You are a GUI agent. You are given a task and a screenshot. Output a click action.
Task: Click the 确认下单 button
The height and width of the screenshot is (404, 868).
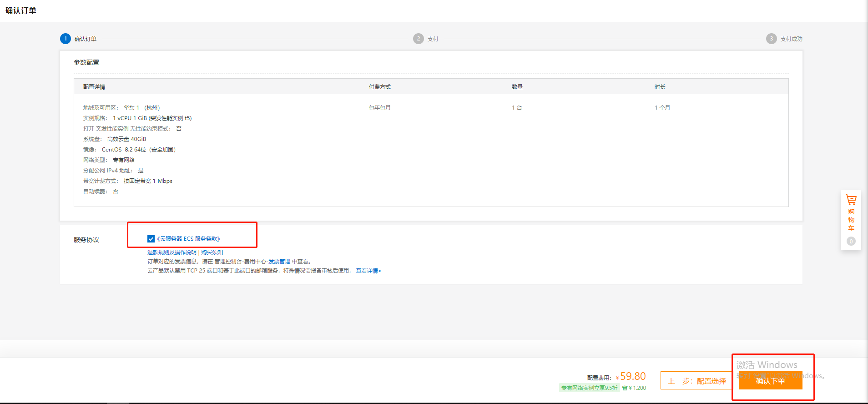pyautogui.click(x=771, y=381)
